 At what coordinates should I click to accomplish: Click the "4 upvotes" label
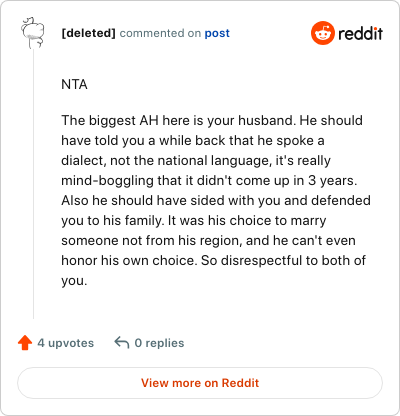(66, 343)
